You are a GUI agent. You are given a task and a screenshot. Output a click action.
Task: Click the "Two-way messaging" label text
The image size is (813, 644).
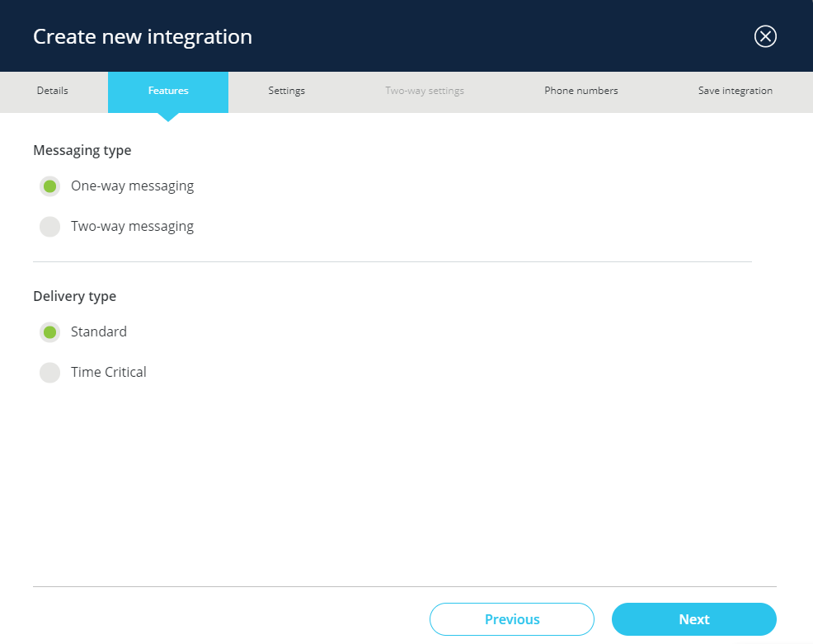coord(132,227)
